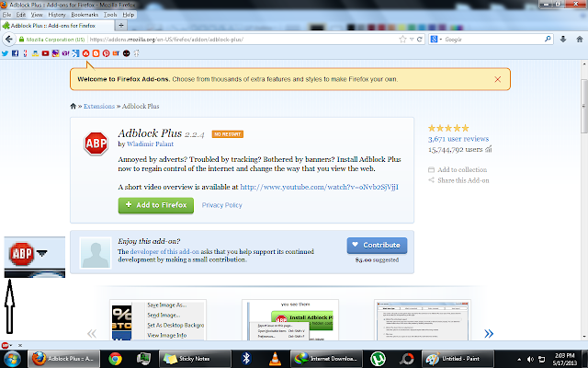Click the add-ons home breadcrumb icon
Screen dimensions: 588x368
pos(73,106)
